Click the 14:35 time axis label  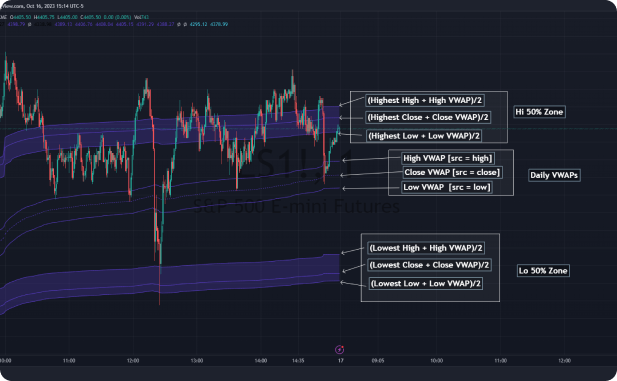(298, 361)
